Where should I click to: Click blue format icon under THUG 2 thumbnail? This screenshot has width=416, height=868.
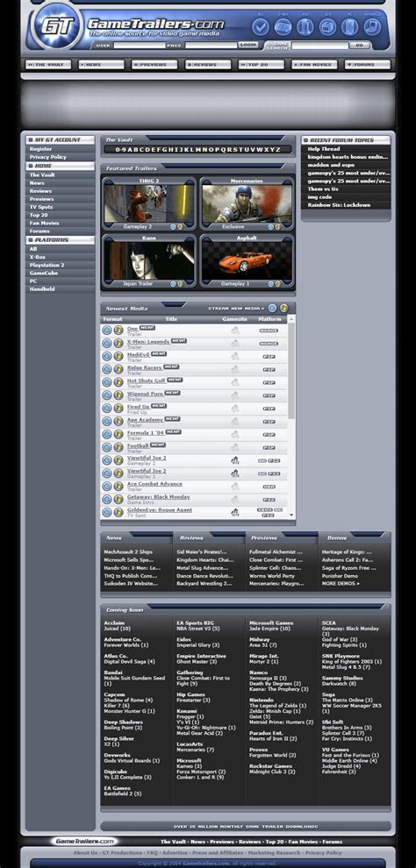coord(173,226)
